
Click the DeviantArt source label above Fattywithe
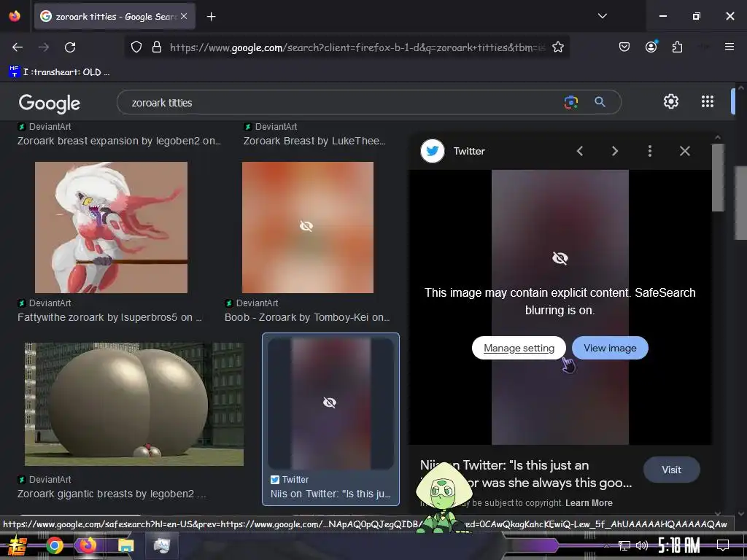tap(44, 303)
